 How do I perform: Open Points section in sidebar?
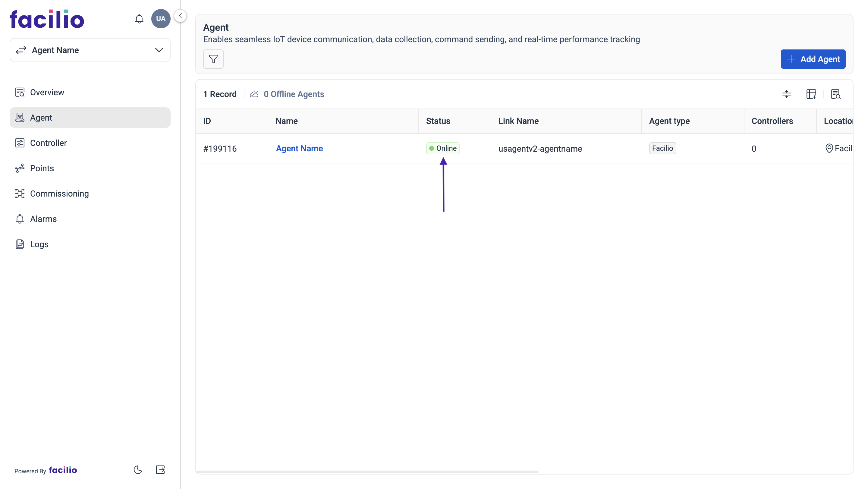point(42,168)
